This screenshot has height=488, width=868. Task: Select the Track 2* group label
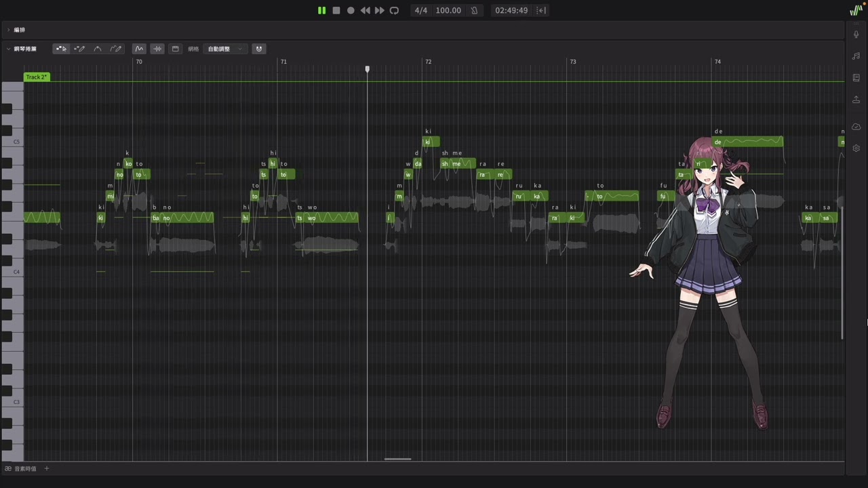[37, 77]
